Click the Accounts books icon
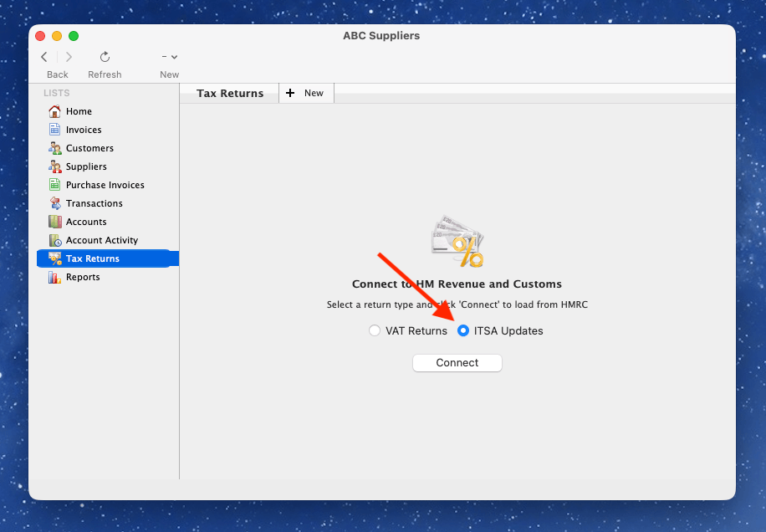Screen dimensions: 766x532 [54, 222]
